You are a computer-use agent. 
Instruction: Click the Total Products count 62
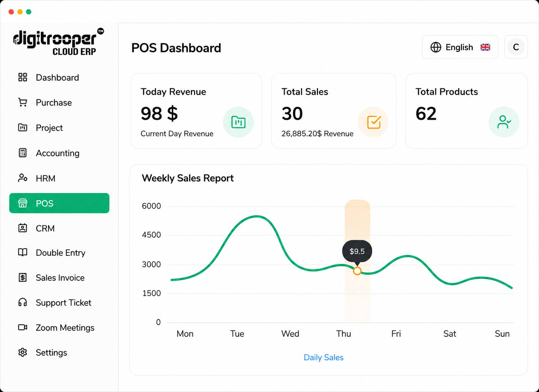click(x=426, y=114)
